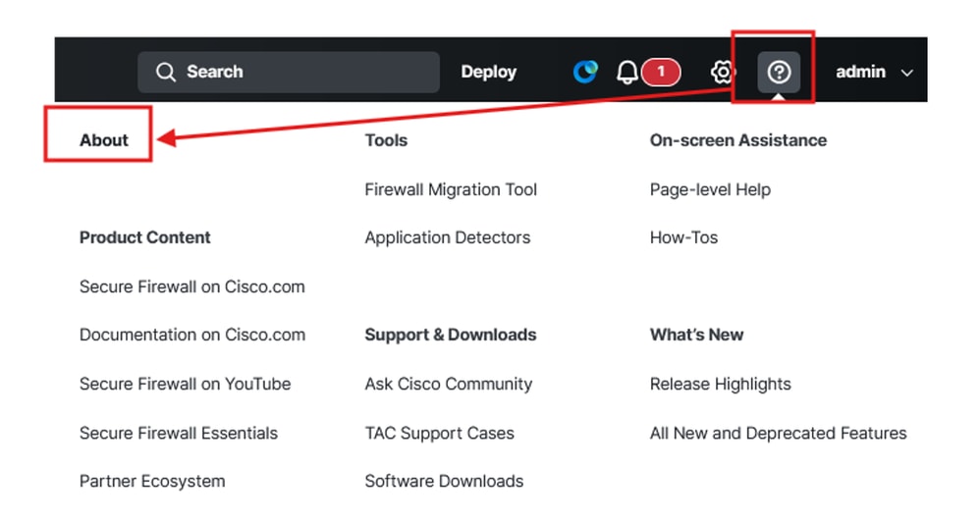Click the notifications bell icon
Image resolution: width=980 pixels, height=520 pixels.
[x=626, y=73]
